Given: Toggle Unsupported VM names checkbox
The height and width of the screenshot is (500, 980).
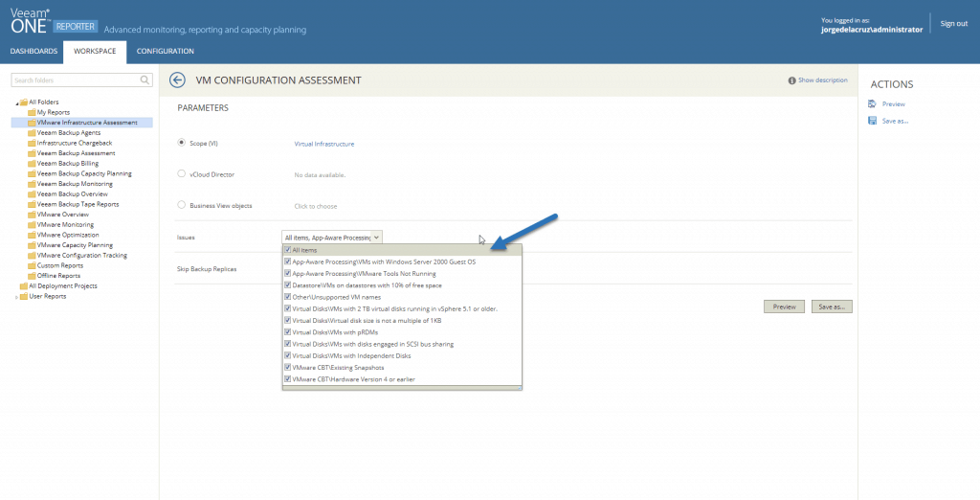Looking at the screenshot, I should point(287,297).
